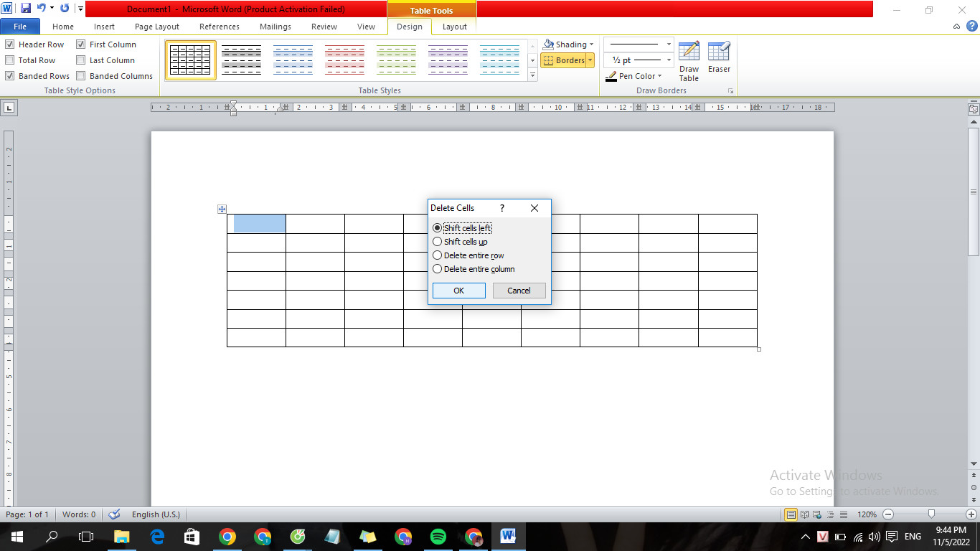Open Spotify from the taskbar
This screenshot has width=980, height=551.
click(x=438, y=537)
